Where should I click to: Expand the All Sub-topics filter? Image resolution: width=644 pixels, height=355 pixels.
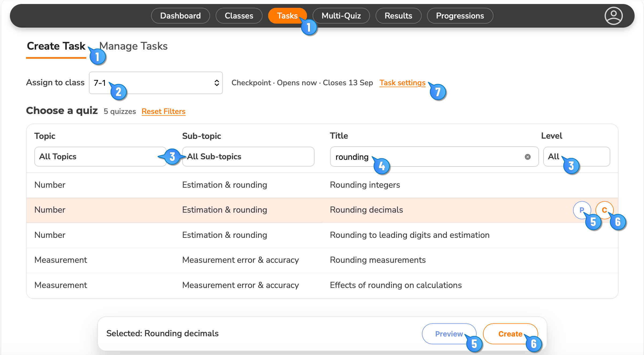pos(248,157)
